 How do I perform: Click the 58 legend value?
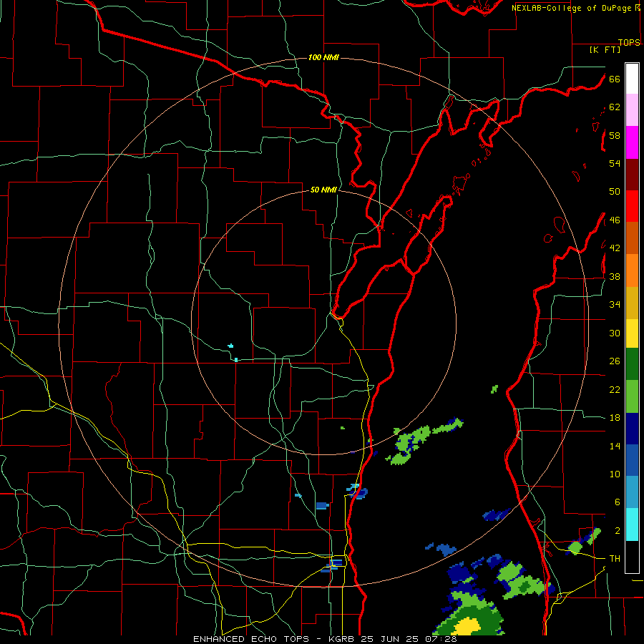point(615,135)
